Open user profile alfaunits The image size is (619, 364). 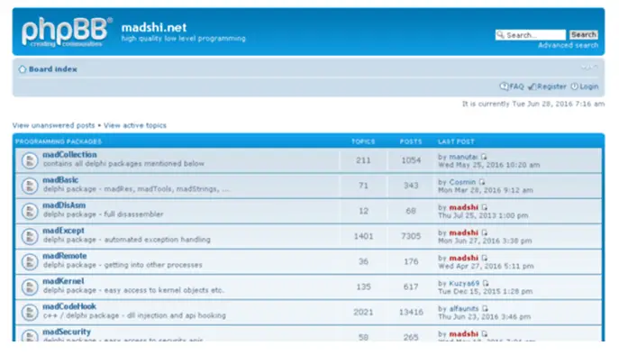(464, 308)
